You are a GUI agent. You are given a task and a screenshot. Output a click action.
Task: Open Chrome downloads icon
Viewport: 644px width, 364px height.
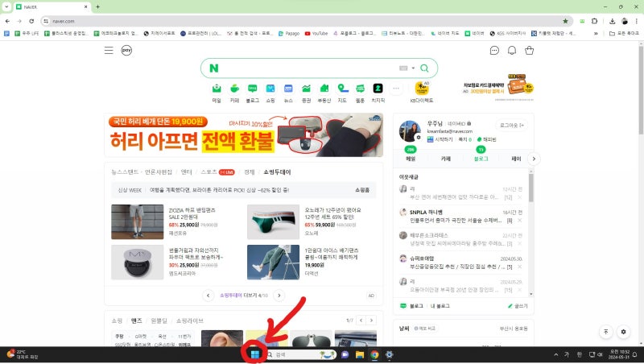point(612,21)
